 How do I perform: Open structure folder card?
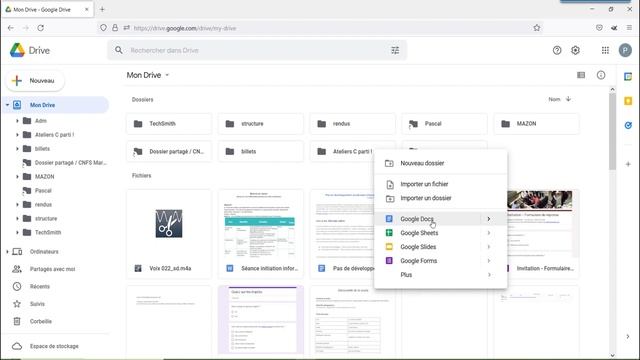click(x=261, y=124)
